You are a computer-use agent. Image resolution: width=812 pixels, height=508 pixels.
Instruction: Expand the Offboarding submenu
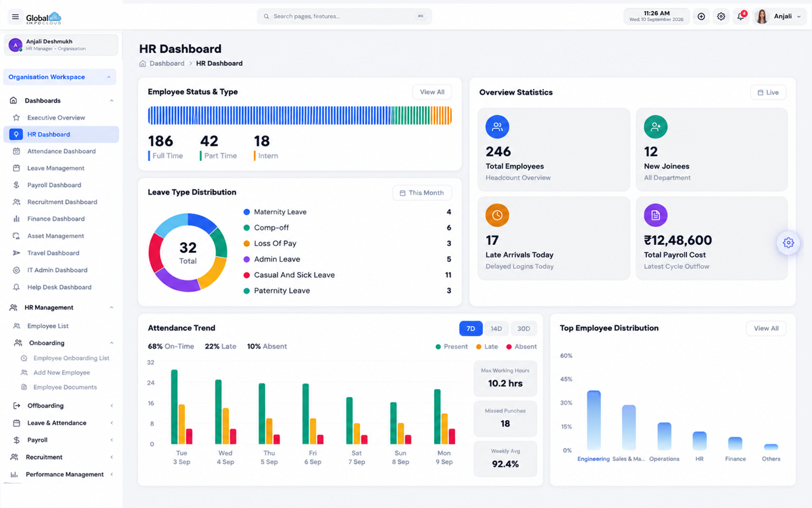click(x=111, y=406)
